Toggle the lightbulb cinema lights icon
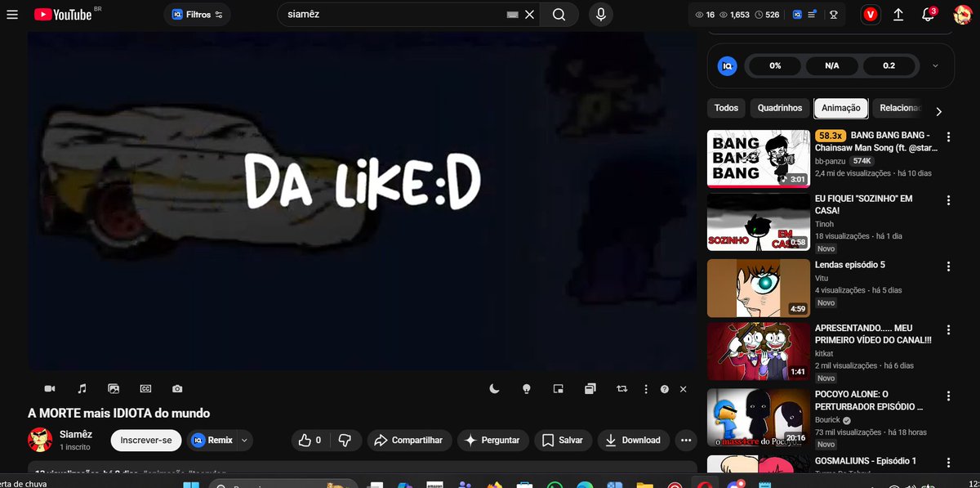 [527, 389]
